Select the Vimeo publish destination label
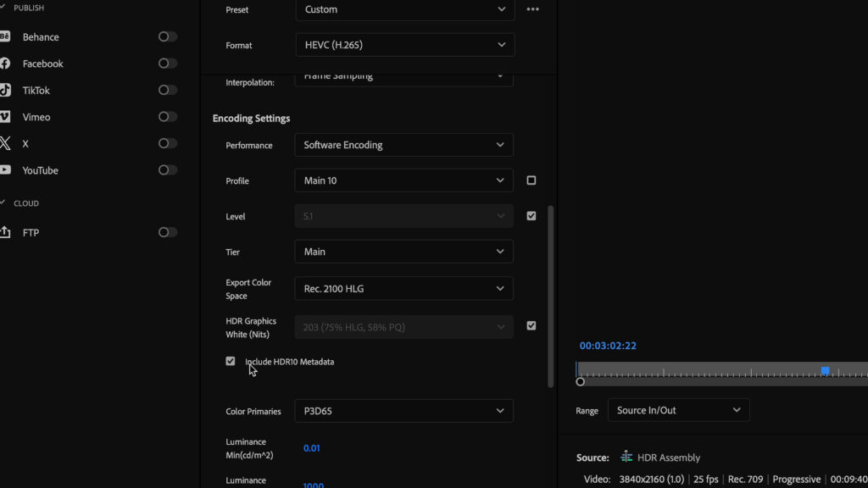This screenshot has width=868, height=488. coord(36,117)
